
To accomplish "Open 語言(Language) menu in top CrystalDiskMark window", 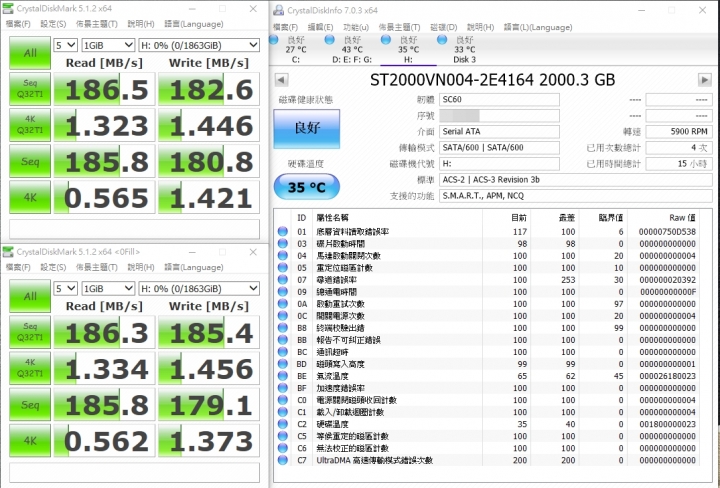I will (194, 24).
